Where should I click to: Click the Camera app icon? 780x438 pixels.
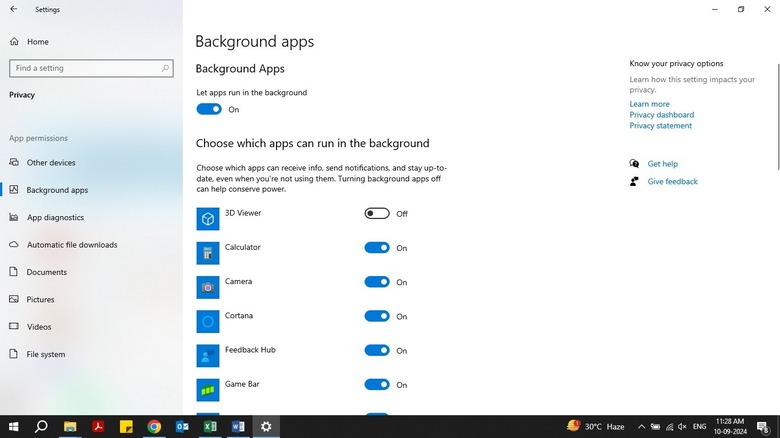pyautogui.click(x=207, y=287)
